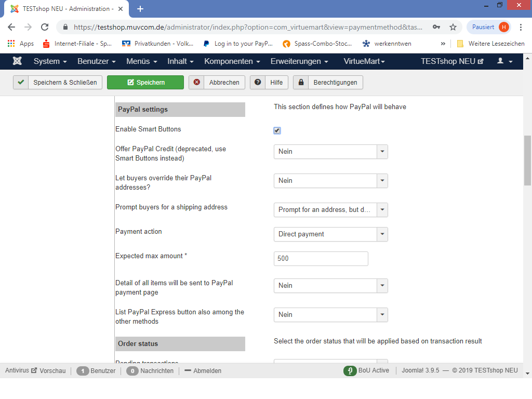Open the Chrome Apps grid icon
The width and height of the screenshot is (532, 399).
11,44
